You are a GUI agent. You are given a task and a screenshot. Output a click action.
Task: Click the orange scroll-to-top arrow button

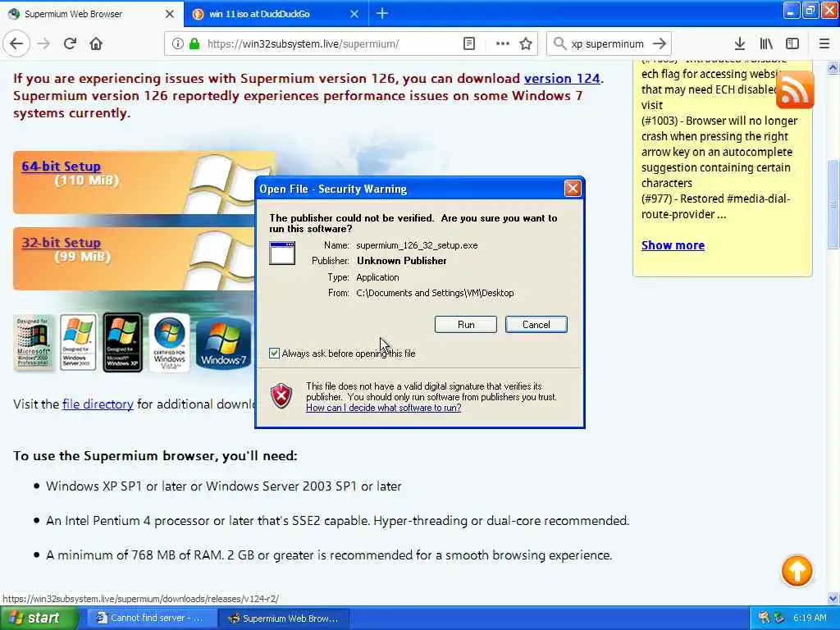797,571
